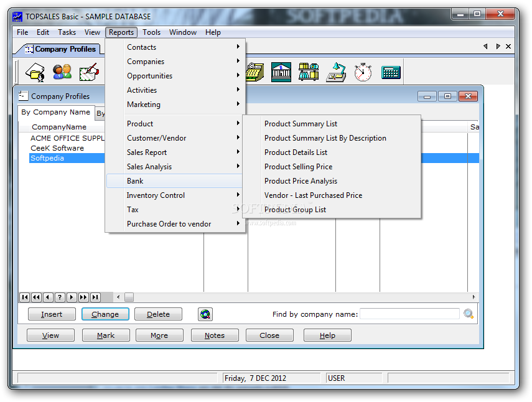Go to previous record arrow
Viewport: 532px width, 402px height.
pyautogui.click(x=48, y=297)
